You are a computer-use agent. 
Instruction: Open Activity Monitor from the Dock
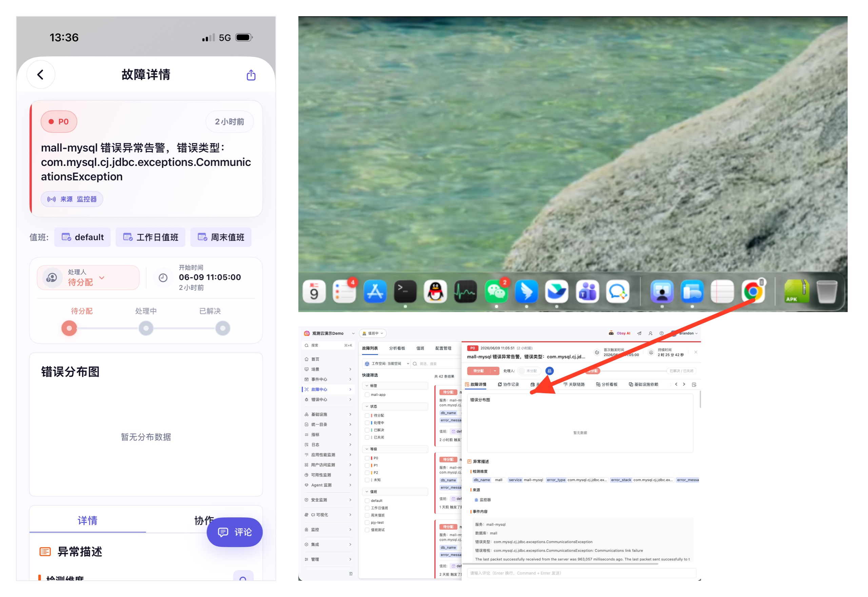[x=466, y=291]
